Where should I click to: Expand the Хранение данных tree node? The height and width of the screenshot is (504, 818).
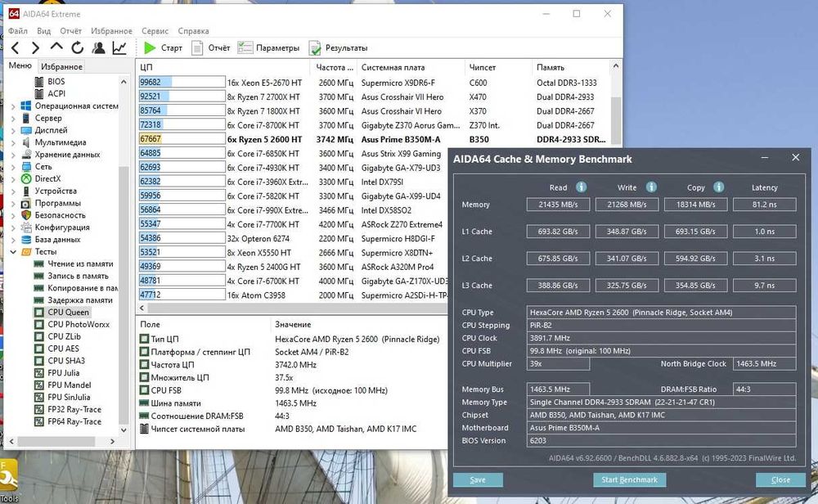pyautogui.click(x=13, y=155)
